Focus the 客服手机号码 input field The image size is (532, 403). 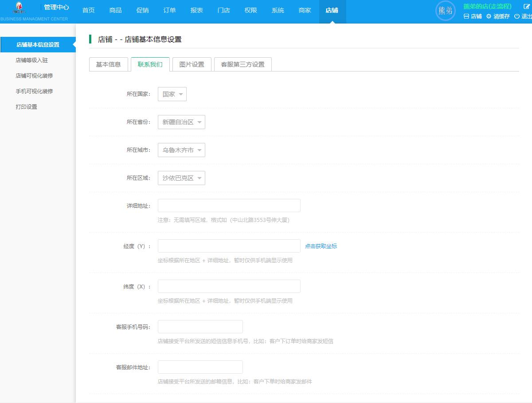[200, 327]
